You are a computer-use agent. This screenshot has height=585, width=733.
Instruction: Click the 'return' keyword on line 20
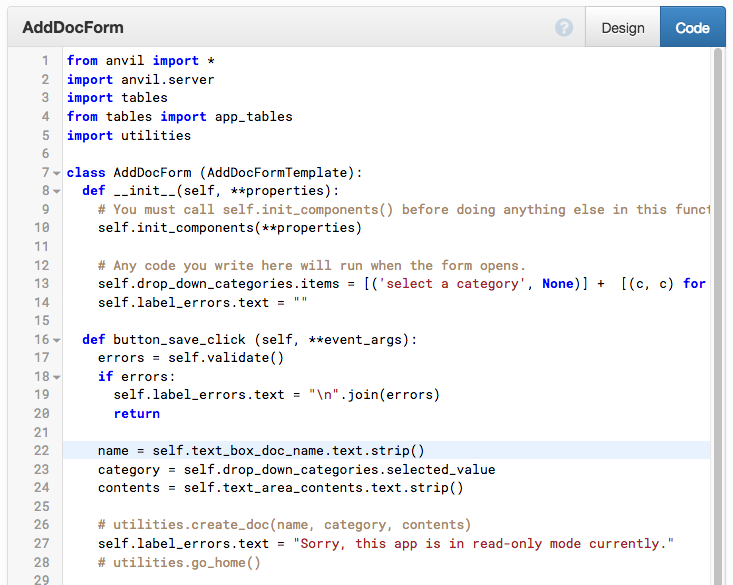136,414
